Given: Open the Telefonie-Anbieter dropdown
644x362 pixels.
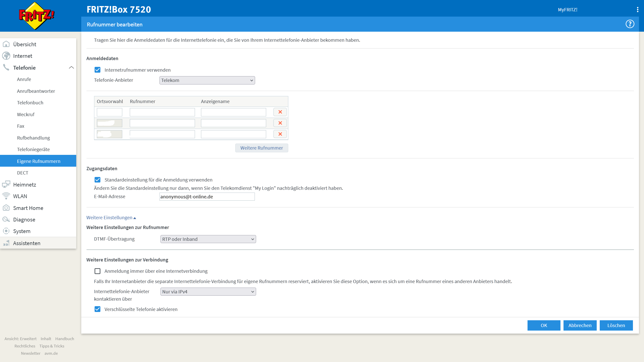Looking at the screenshot, I should (207, 80).
